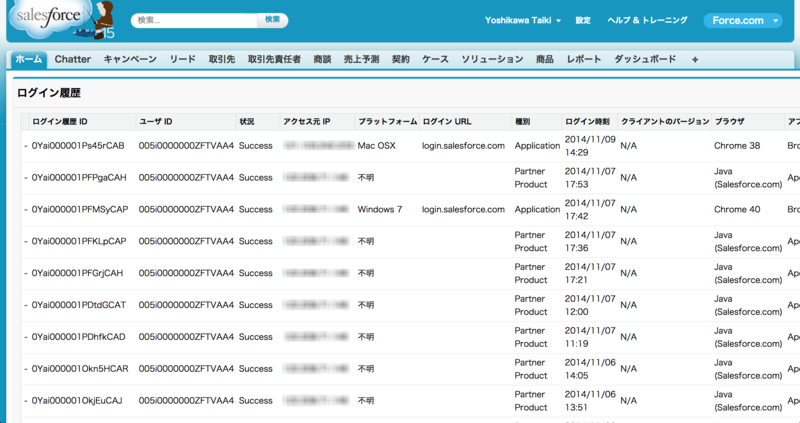The height and width of the screenshot is (423, 800).
Task: Click the アクセス元 IP column header
Action: click(x=307, y=121)
